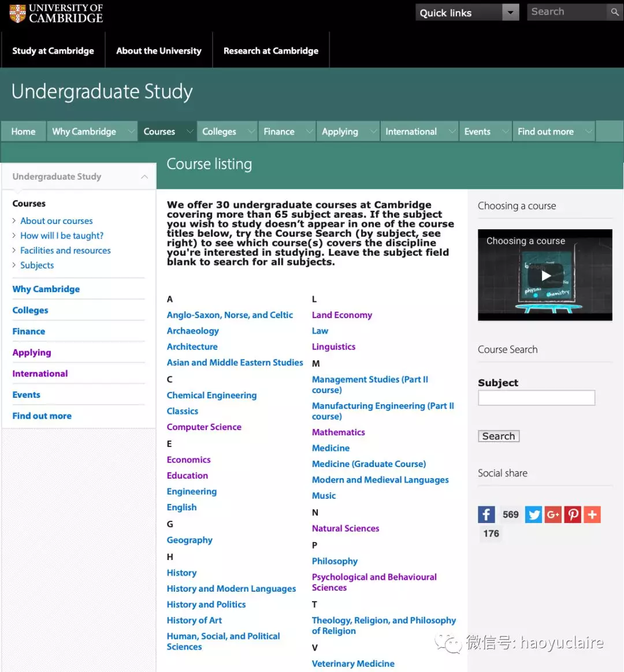
Task: Open the Computer Science course link
Action: pyautogui.click(x=204, y=427)
